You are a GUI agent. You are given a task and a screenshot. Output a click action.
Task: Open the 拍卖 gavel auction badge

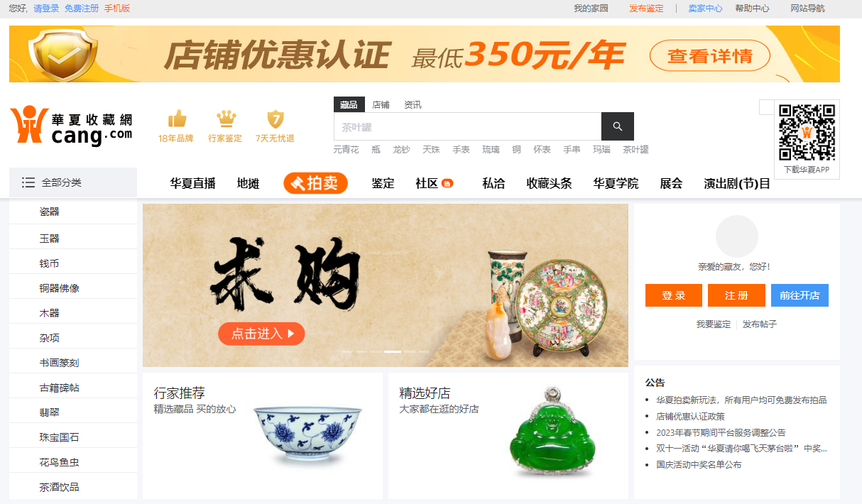point(315,183)
